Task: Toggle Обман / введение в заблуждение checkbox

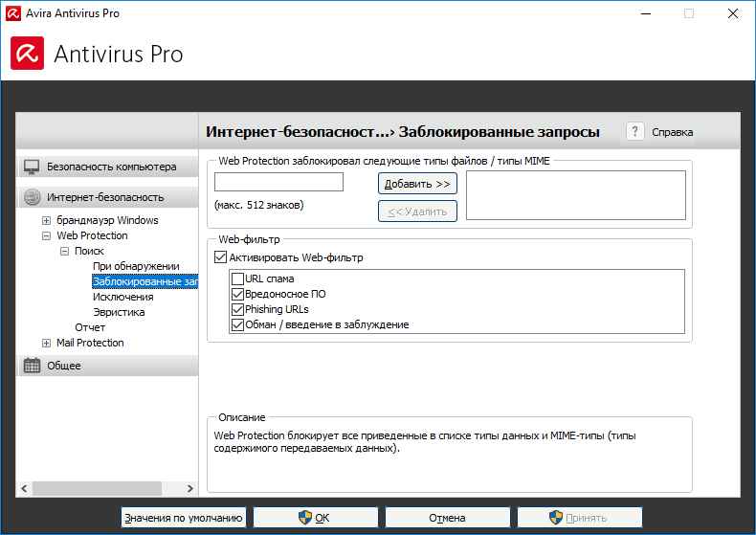Action: pyautogui.click(x=237, y=324)
